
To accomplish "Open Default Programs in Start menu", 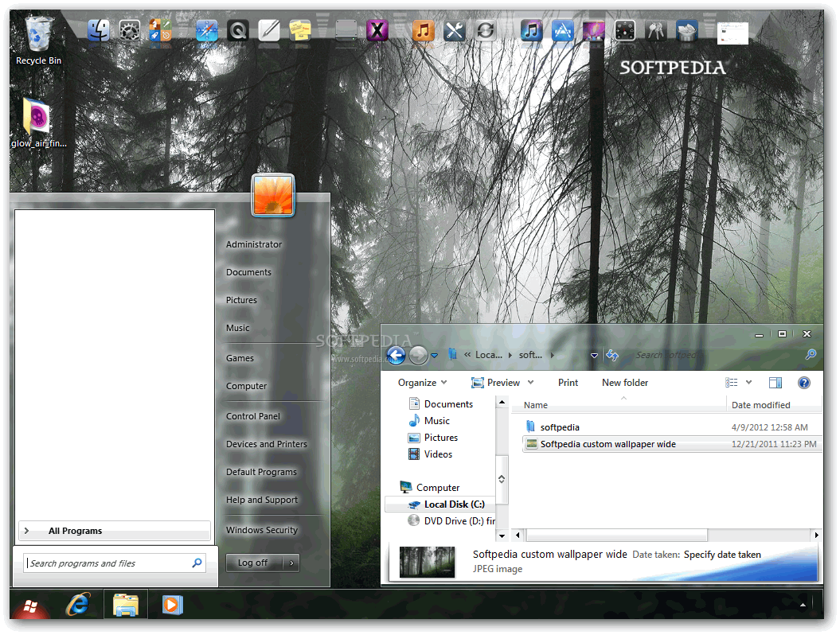I will [261, 472].
